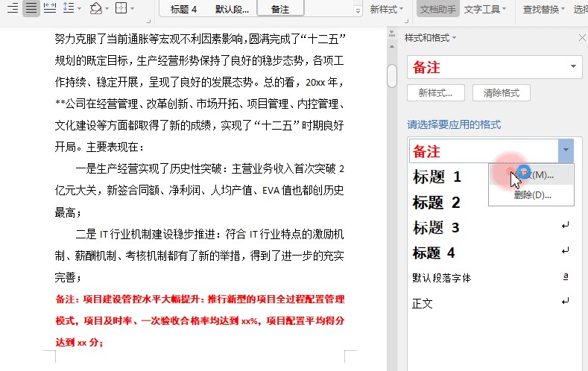Click the line spacing icon
This screenshot has width=588, height=371.
point(69,8)
